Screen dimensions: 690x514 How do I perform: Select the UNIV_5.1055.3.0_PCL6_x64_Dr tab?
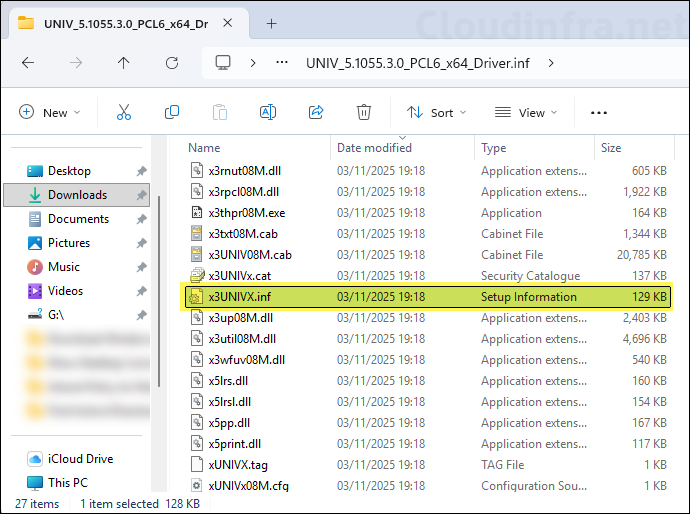click(126, 24)
